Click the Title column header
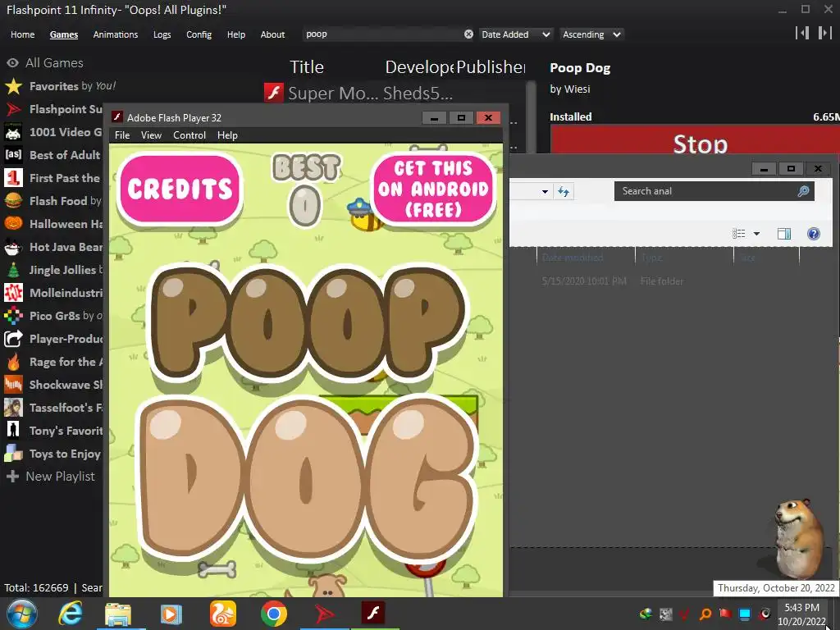This screenshot has height=630, width=840. coord(307,67)
